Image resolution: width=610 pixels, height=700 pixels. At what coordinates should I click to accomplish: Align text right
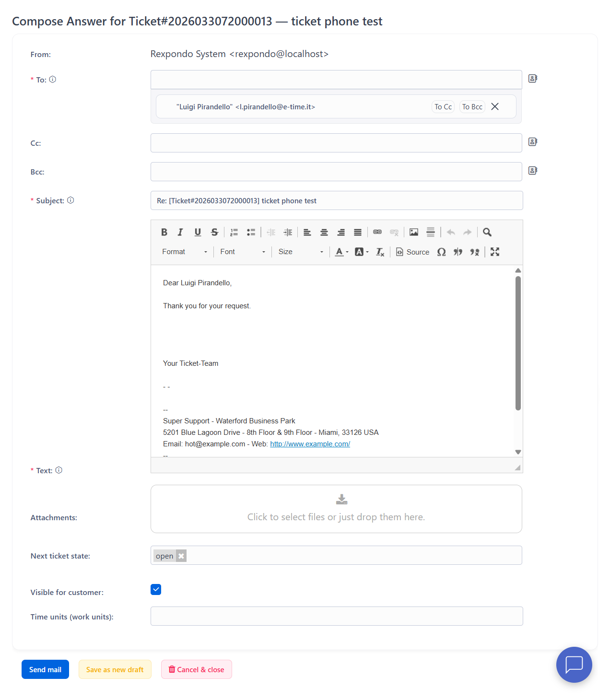pos(341,232)
